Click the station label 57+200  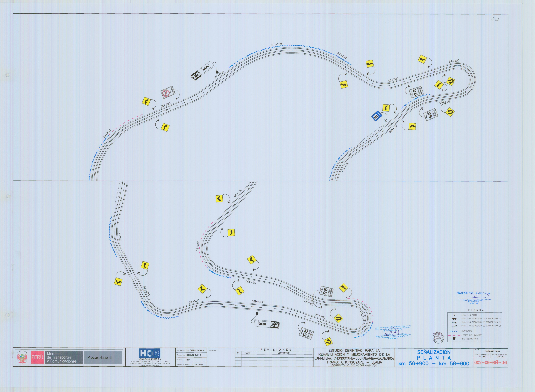click(342, 56)
